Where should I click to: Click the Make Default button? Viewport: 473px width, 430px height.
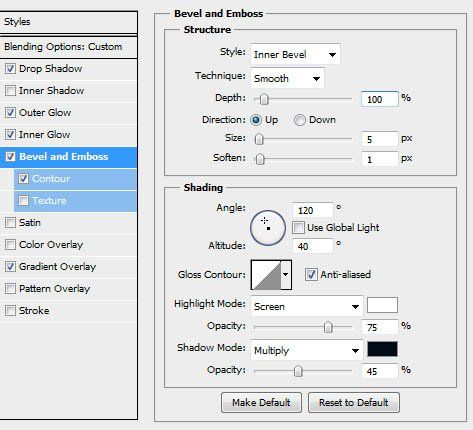coord(261,403)
